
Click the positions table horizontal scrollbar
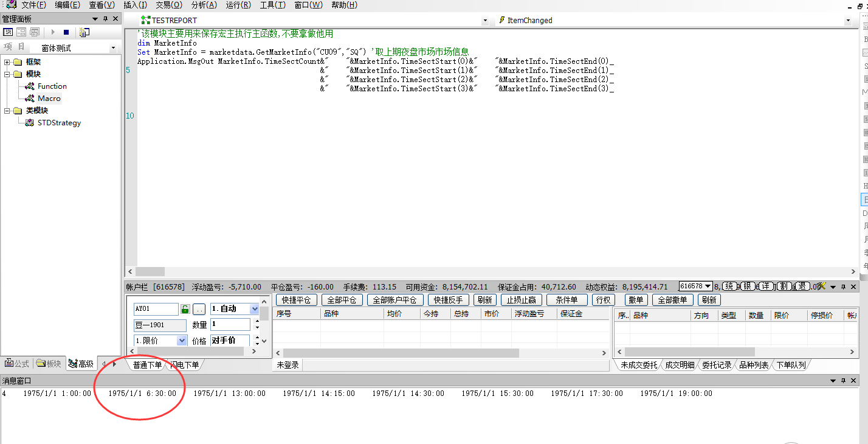(x=401, y=353)
